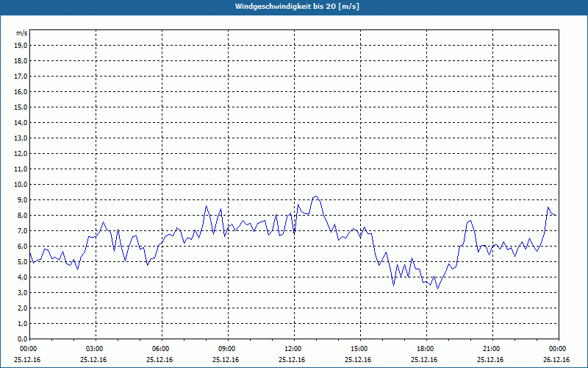Select the 17,0 y-axis label
588x368 pixels.
click(x=21, y=77)
